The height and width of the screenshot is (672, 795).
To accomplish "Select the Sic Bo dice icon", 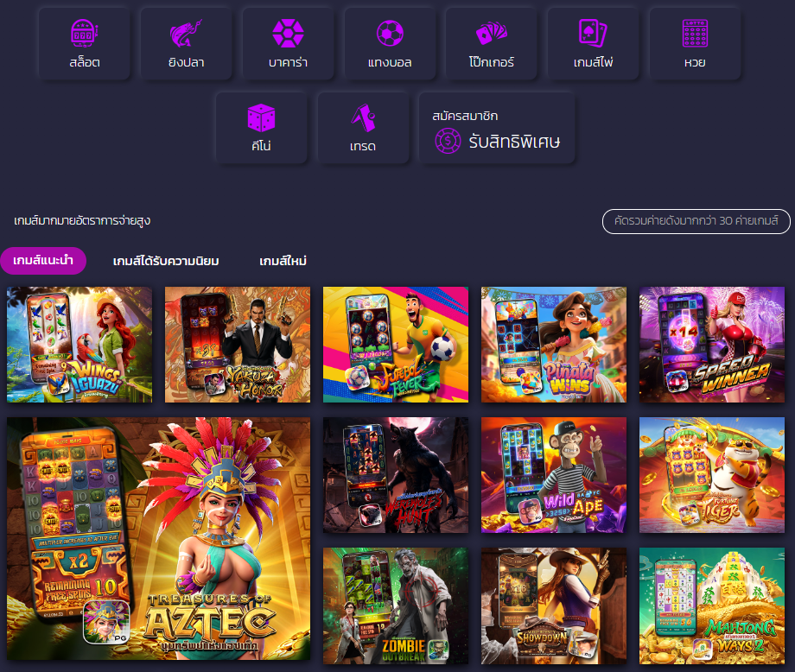I will pyautogui.click(x=261, y=128).
